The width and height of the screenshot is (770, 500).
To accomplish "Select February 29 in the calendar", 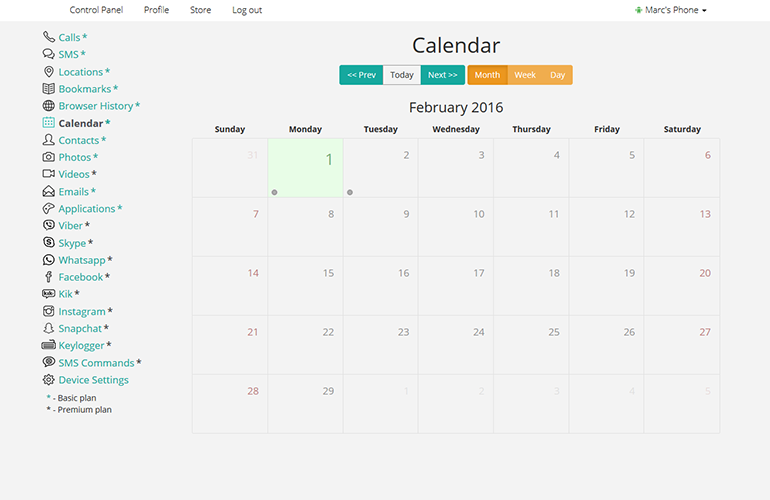I will (305, 404).
